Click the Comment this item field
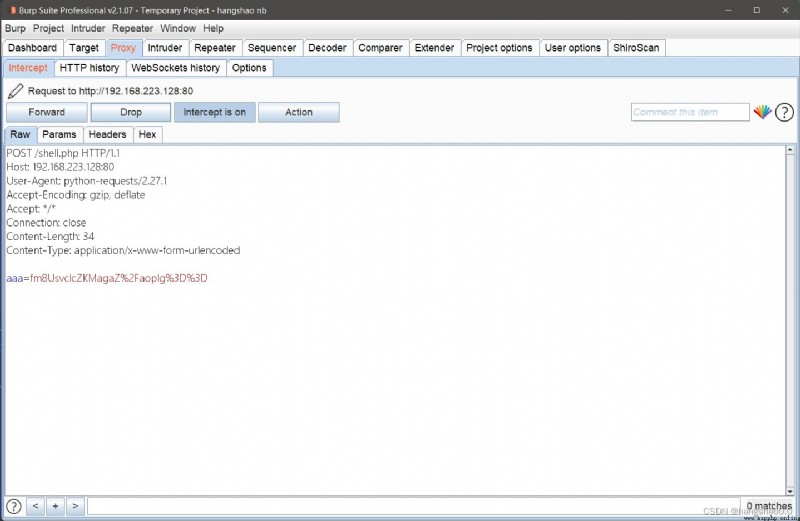 (x=690, y=112)
